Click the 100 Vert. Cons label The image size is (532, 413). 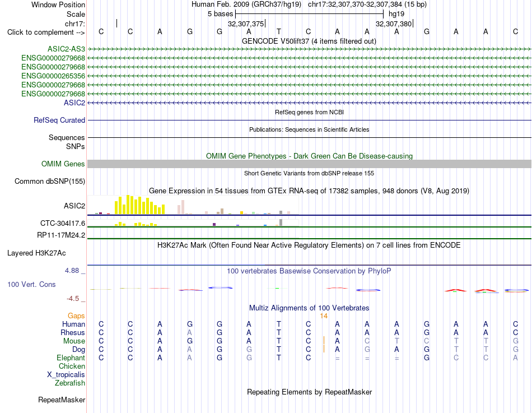pyautogui.click(x=31, y=284)
